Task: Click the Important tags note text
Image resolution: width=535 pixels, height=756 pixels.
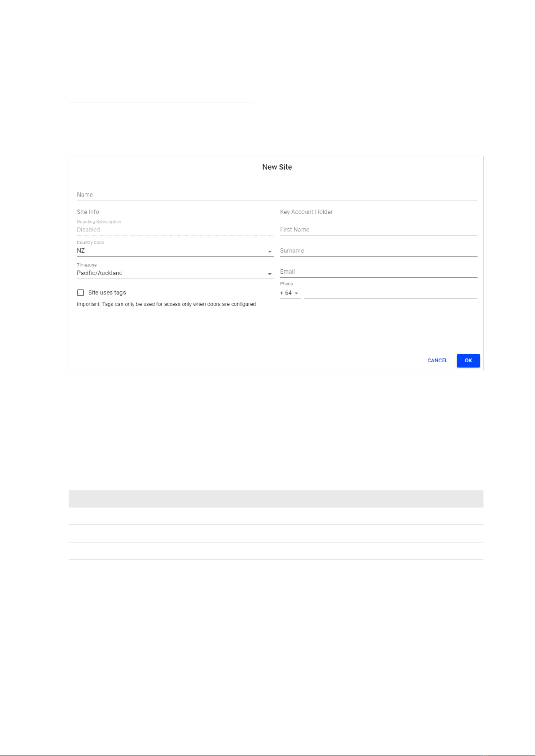Action: point(166,304)
